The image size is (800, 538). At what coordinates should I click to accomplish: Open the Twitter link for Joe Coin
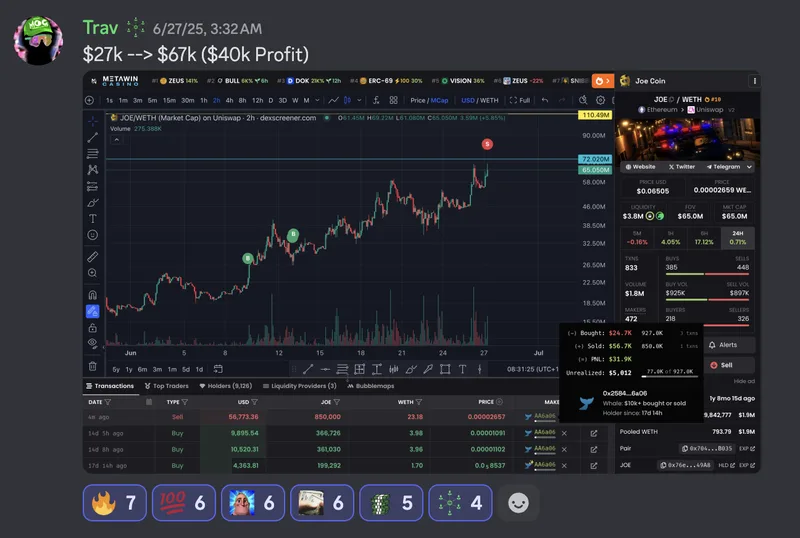click(x=682, y=167)
